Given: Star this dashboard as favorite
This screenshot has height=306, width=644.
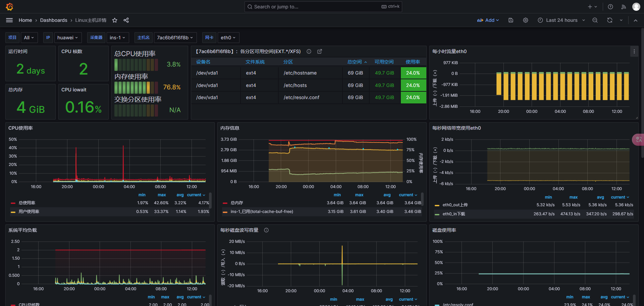Looking at the screenshot, I should (115, 20).
